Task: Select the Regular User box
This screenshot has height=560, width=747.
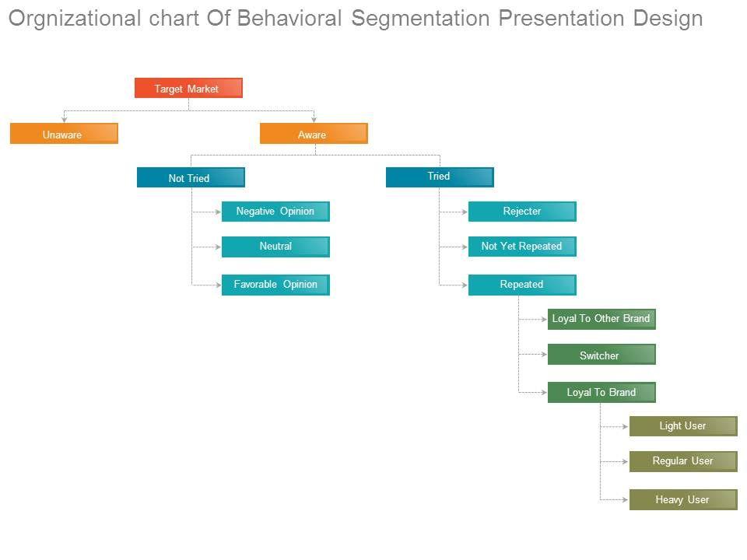Action: pyautogui.click(x=683, y=461)
